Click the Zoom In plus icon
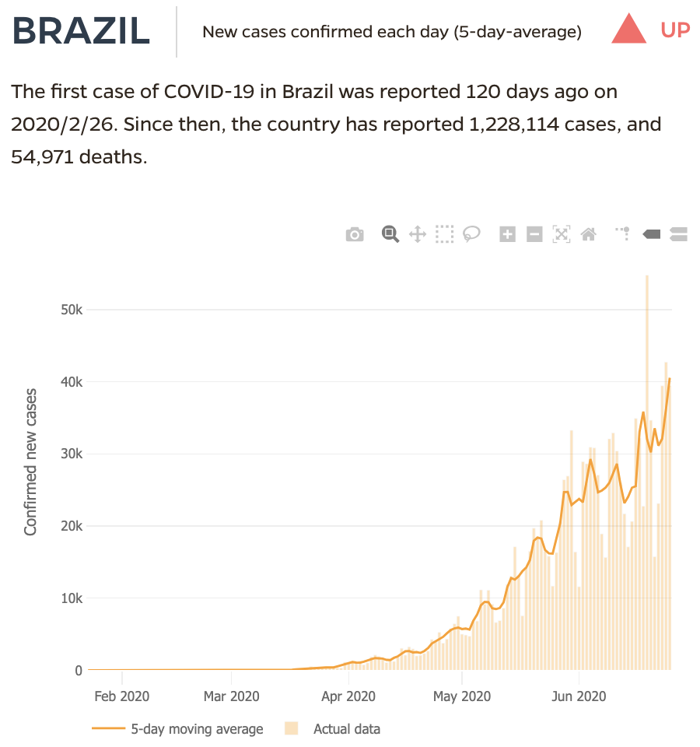The width and height of the screenshot is (700, 747). 507,234
